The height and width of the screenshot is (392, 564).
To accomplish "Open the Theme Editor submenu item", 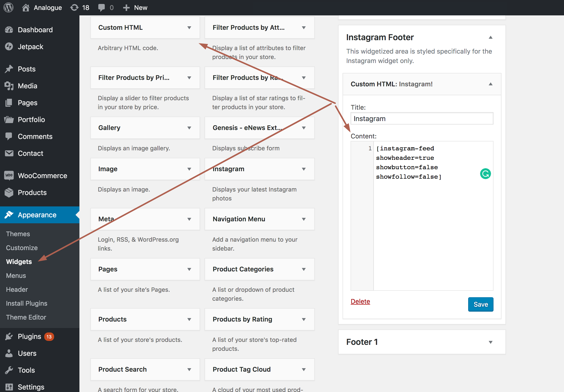I will 26,317.
